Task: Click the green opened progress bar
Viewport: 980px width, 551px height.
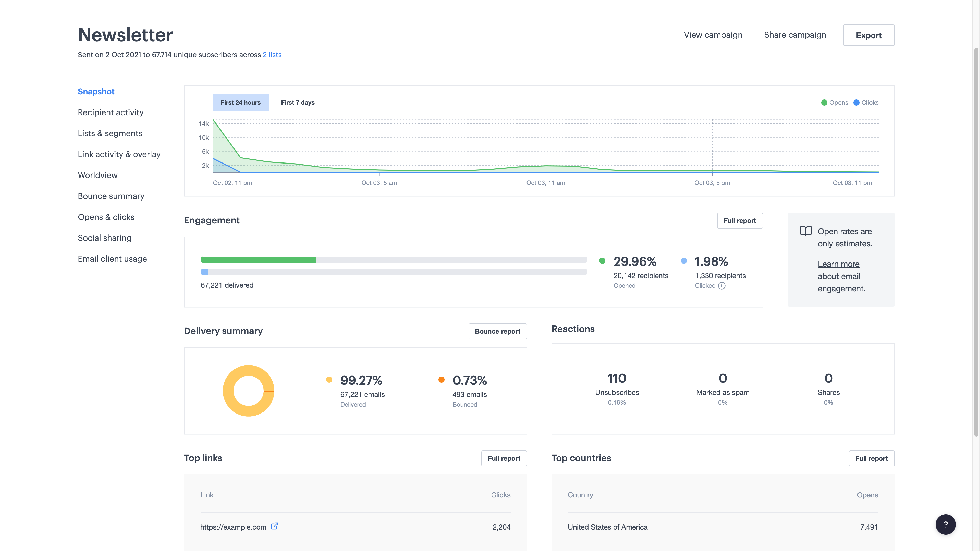Action: click(x=258, y=260)
